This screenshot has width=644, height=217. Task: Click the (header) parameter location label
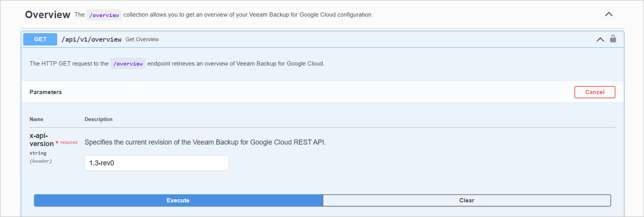tap(41, 161)
